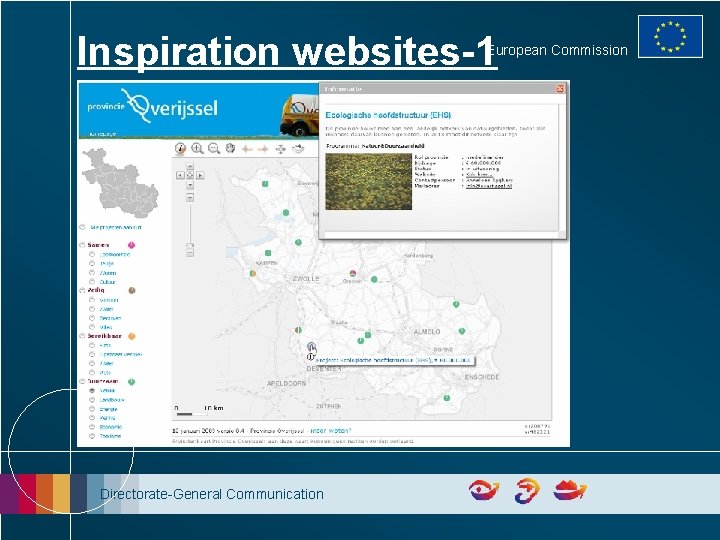Select the pan hand tool
The height and width of the screenshot is (540, 720).
coord(230,148)
